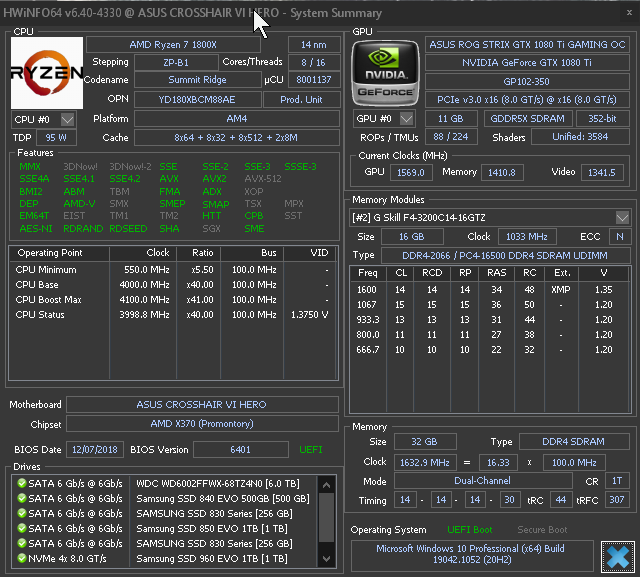Expand the memory module G Skill dropdown
640x577 pixels.
pos(622,217)
